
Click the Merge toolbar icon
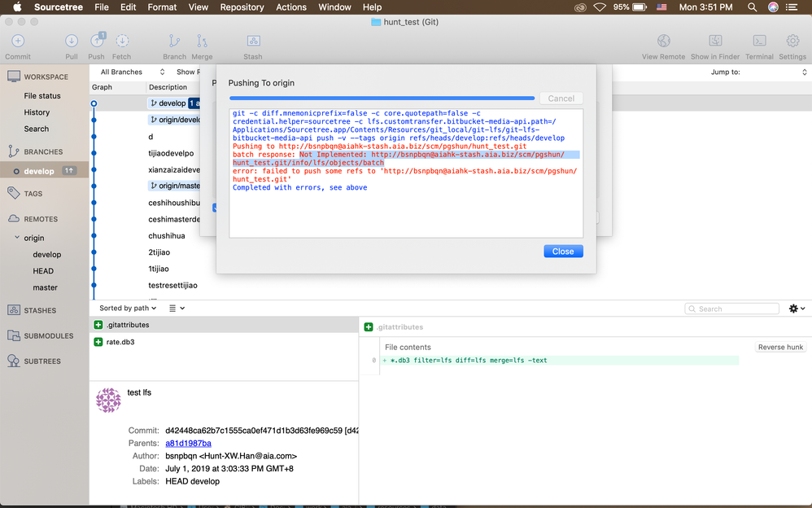click(202, 41)
